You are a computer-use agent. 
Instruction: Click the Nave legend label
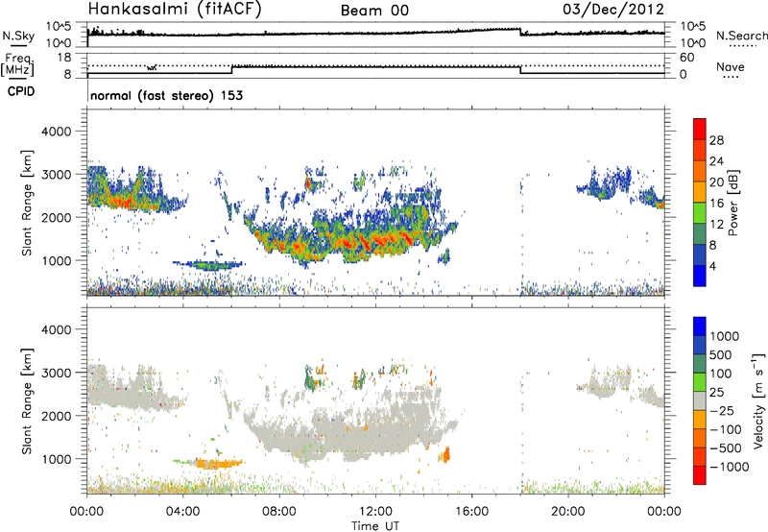point(731,66)
